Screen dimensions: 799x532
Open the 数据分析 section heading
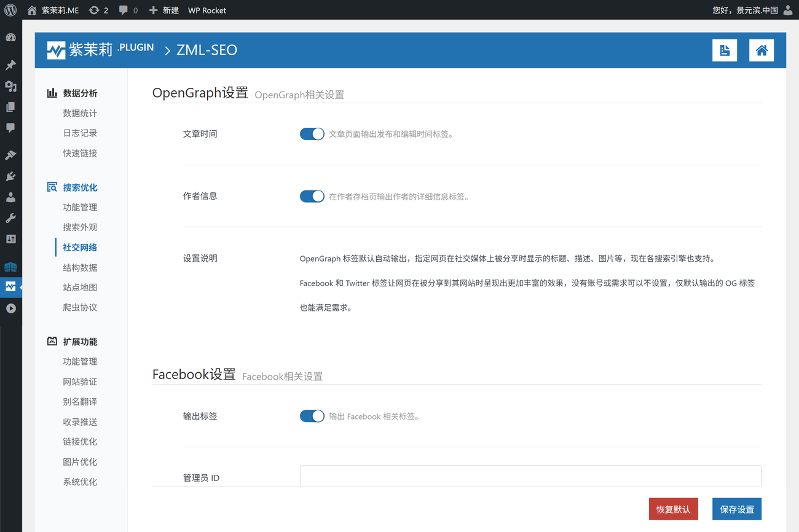[80, 93]
